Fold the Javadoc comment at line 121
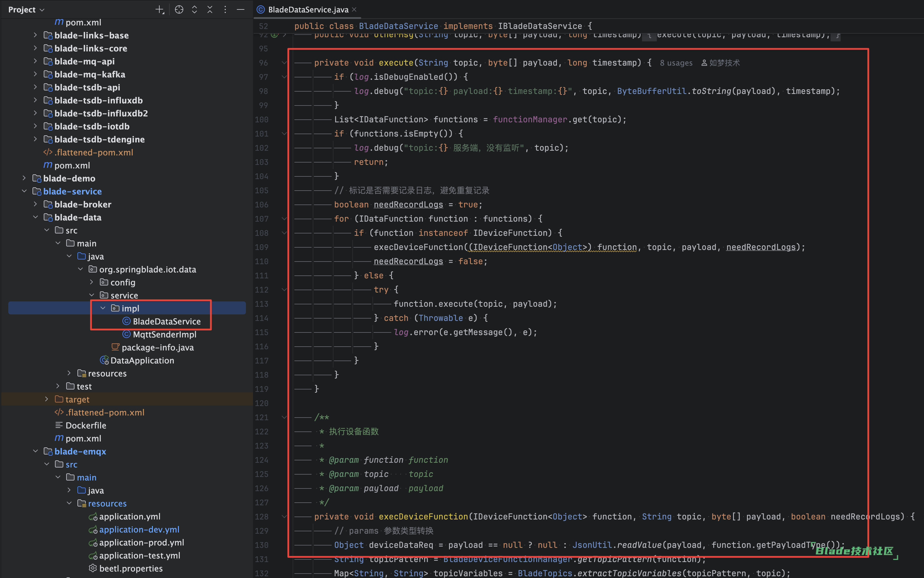The width and height of the screenshot is (924, 578). (284, 417)
